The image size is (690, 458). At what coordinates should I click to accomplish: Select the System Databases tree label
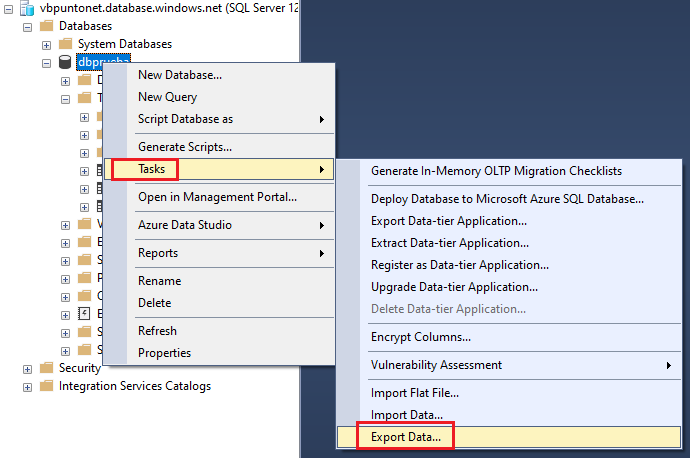point(125,44)
